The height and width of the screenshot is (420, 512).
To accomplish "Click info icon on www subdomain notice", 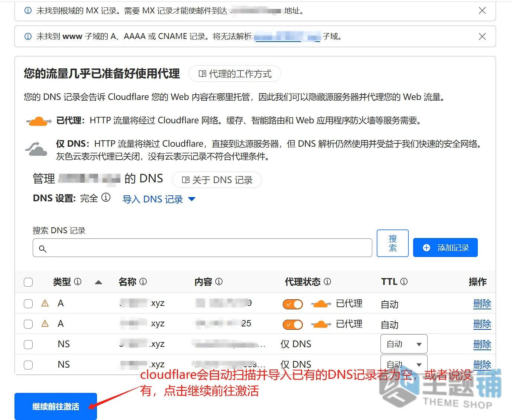I will [x=28, y=36].
